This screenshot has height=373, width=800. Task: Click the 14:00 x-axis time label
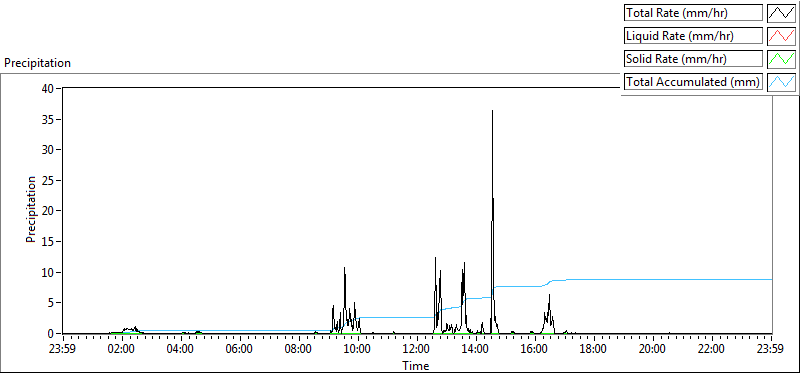[476, 350]
